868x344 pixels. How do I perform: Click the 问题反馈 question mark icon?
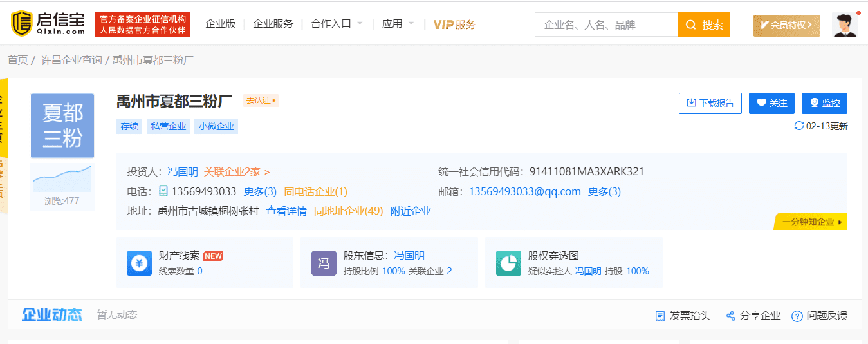[x=797, y=316]
